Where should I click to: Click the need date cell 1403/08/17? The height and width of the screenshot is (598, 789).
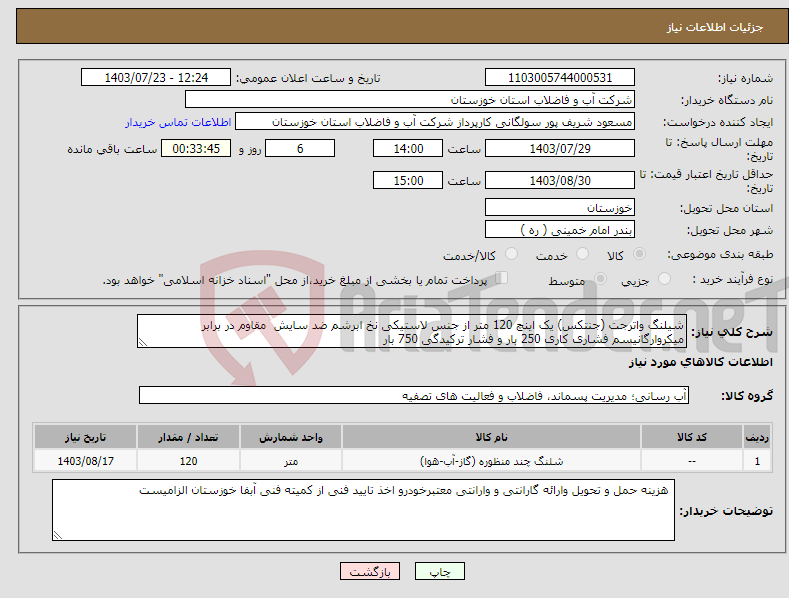click(x=86, y=461)
